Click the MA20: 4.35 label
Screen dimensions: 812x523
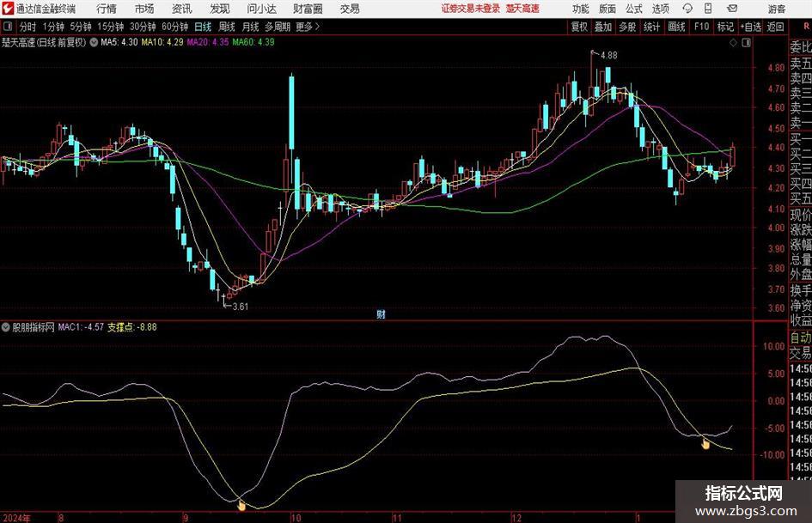208,42
